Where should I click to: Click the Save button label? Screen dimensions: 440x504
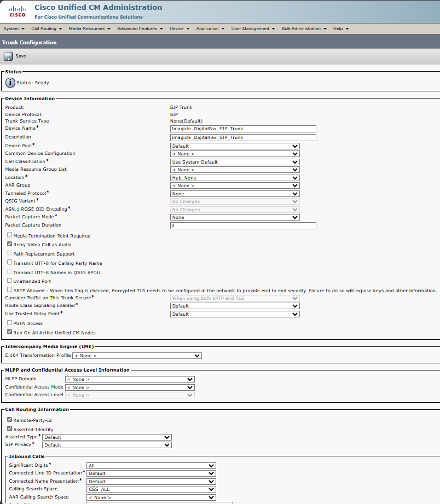pos(21,56)
